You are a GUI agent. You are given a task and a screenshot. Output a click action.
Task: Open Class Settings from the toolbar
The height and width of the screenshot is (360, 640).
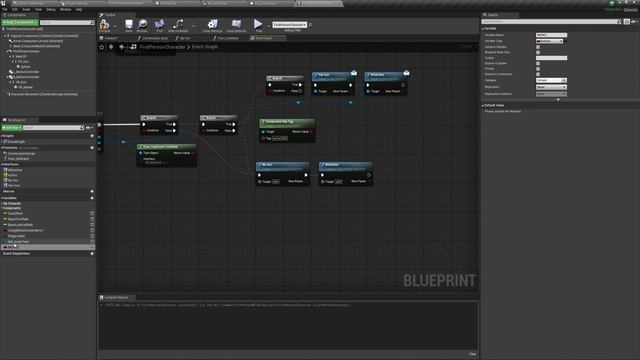[212, 24]
